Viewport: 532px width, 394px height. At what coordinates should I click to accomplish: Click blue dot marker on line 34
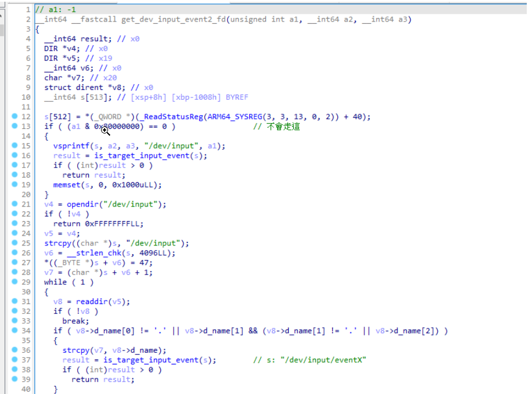(x=15, y=330)
